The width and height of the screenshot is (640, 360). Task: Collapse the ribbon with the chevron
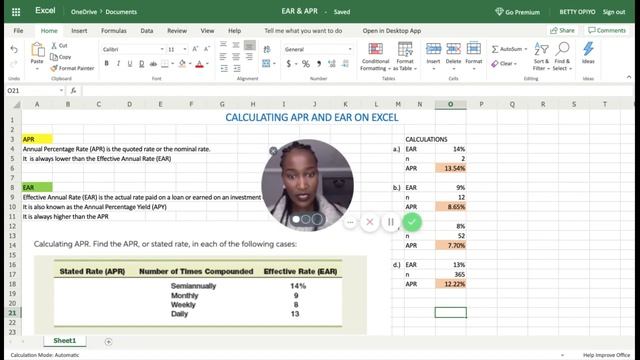click(x=629, y=77)
